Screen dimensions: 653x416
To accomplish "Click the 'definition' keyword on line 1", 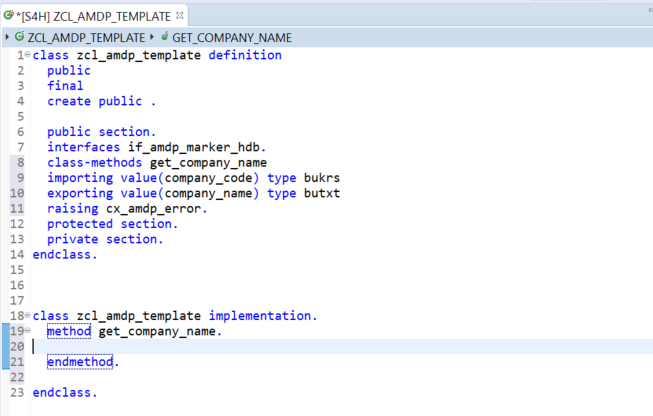I will point(245,55).
